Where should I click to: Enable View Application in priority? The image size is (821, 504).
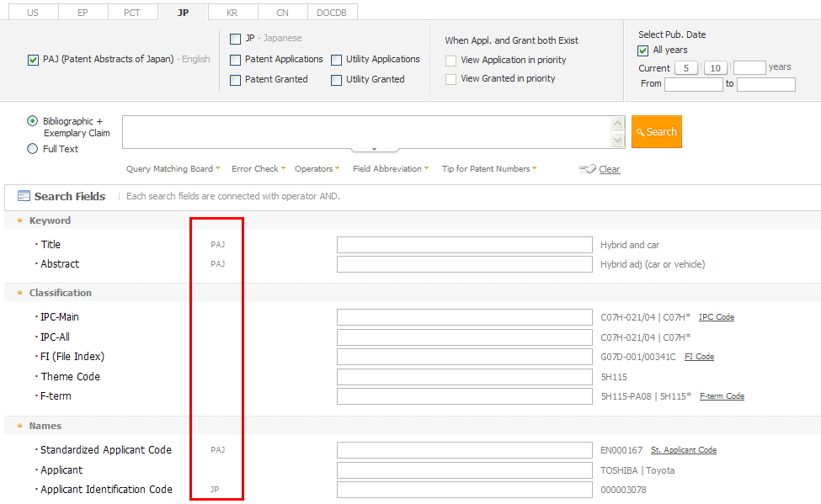pos(451,61)
